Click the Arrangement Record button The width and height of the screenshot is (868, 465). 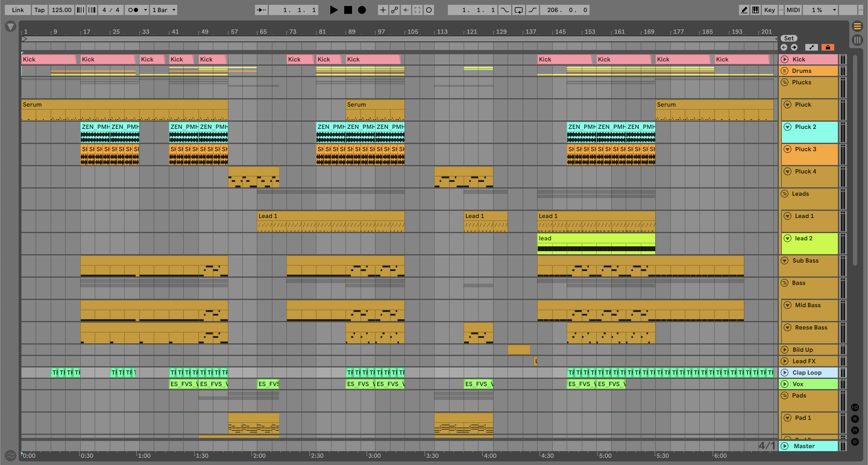click(x=362, y=10)
